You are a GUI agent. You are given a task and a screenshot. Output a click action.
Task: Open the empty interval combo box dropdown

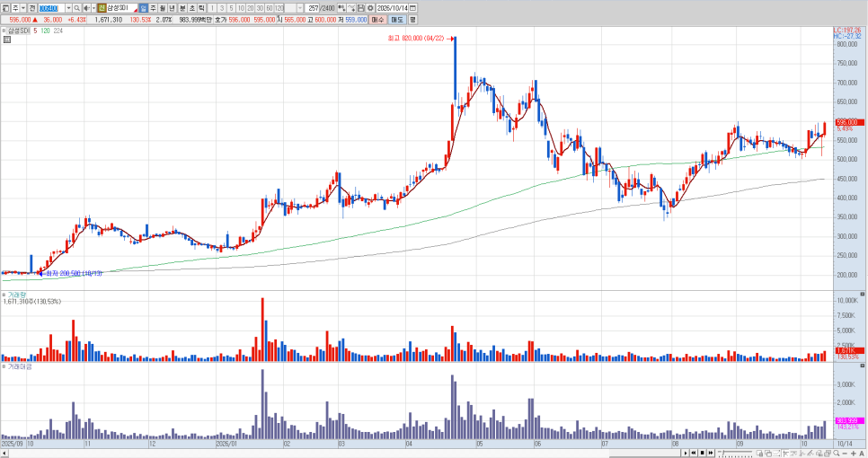click(x=299, y=8)
